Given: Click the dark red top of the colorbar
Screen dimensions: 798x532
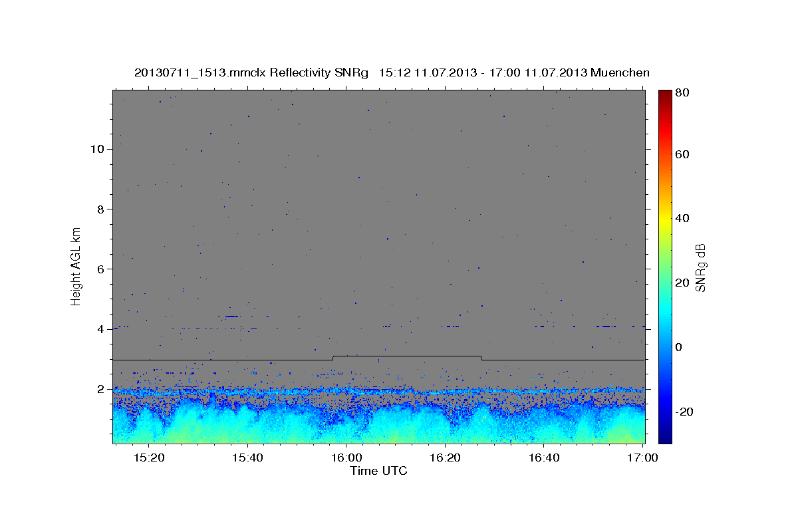Looking at the screenshot, I should click(x=665, y=95).
